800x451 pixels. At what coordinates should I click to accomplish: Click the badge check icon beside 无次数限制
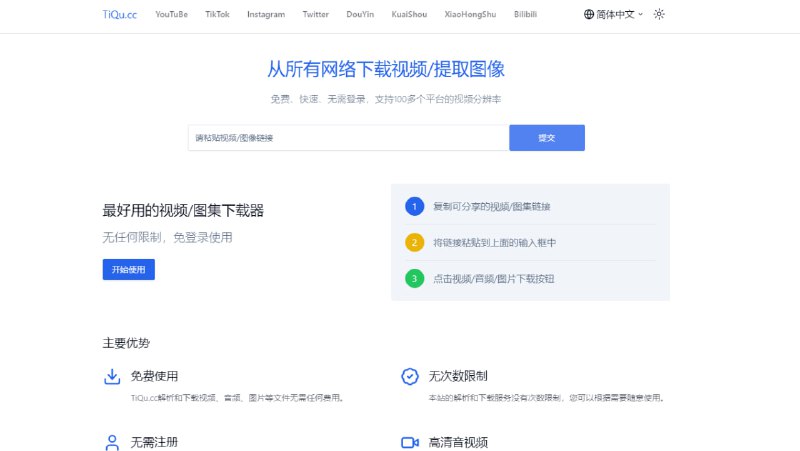pyautogui.click(x=409, y=377)
